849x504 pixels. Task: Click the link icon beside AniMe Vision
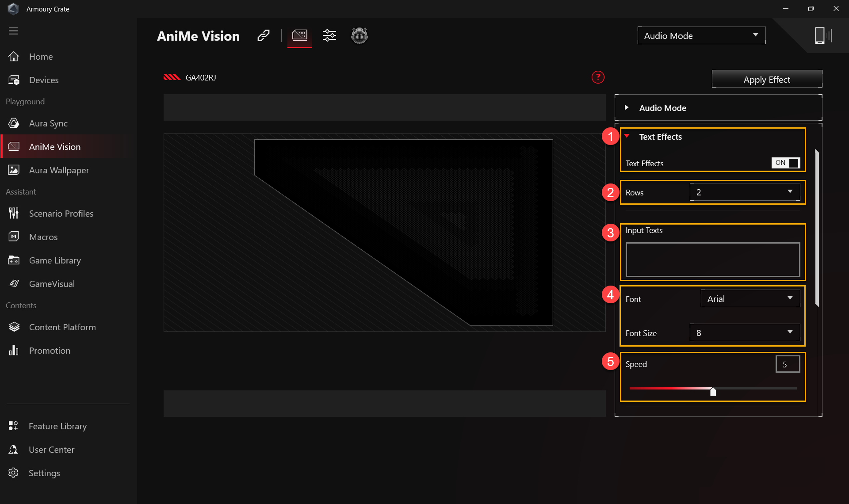point(264,35)
